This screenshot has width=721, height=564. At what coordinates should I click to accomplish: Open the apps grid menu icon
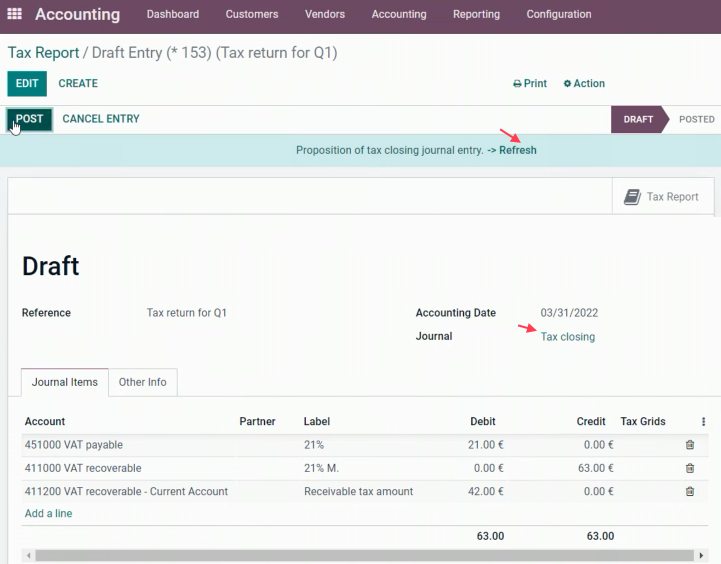(x=14, y=14)
